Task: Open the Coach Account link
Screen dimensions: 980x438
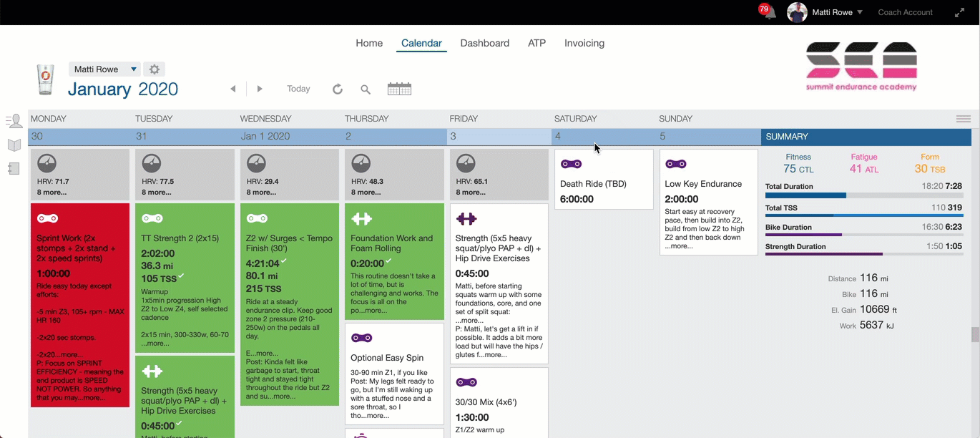Action: (x=905, y=11)
